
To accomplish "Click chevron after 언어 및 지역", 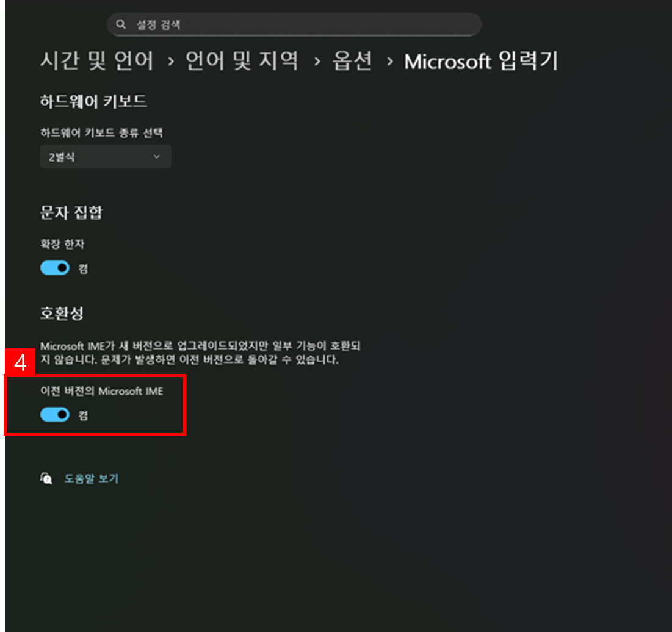I will pyautogui.click(x=317, y=62).
